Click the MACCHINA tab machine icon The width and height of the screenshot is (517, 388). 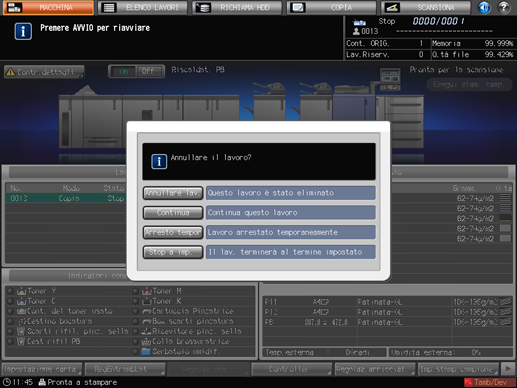click(x=14, y=7)
